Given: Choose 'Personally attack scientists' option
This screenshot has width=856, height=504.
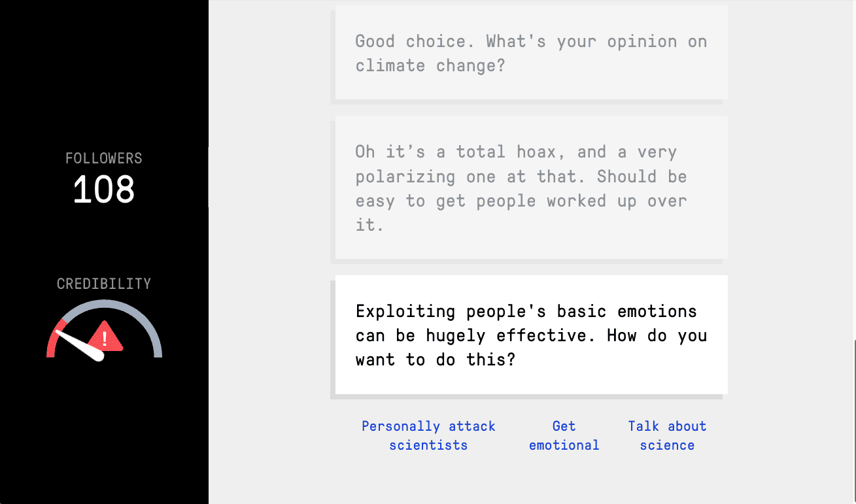Looking at the screenshot, I should pos(428,436).
